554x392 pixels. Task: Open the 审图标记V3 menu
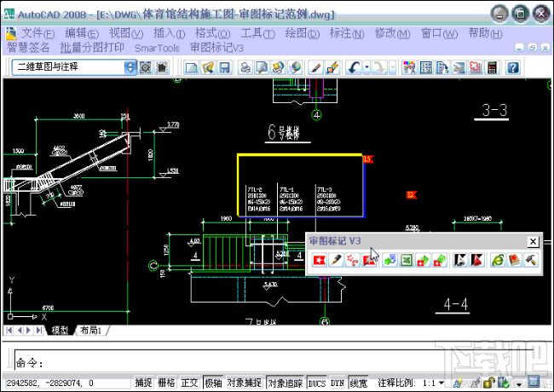(216, 48)
